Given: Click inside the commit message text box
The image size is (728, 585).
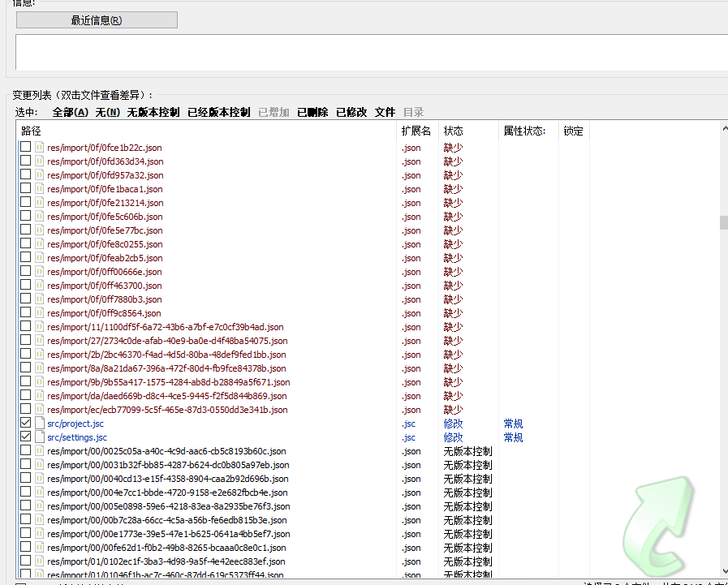Looking at the screenshot, I should pyautogui.click(x=372, y=52).
